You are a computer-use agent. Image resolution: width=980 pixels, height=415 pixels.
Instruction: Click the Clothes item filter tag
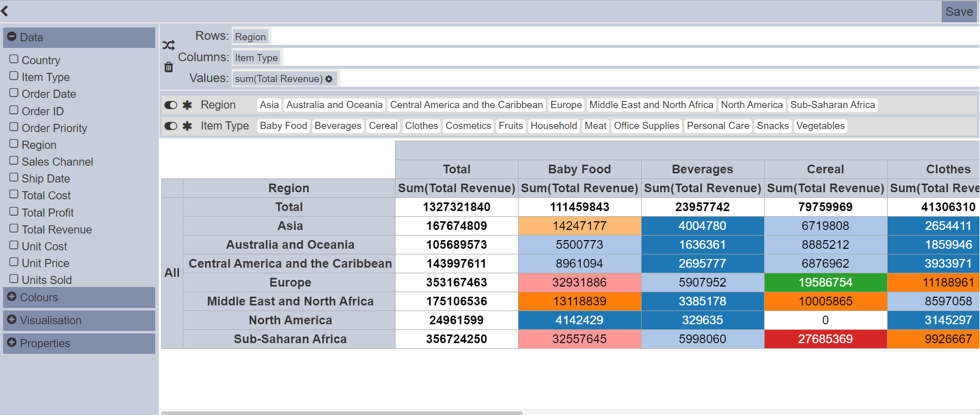pyautogui.click(x=422, y=126)
